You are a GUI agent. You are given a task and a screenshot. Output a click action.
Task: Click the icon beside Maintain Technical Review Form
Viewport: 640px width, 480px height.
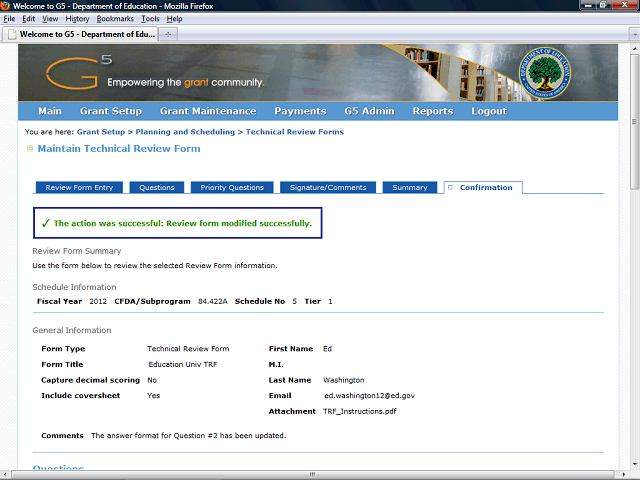pos(30,149)
